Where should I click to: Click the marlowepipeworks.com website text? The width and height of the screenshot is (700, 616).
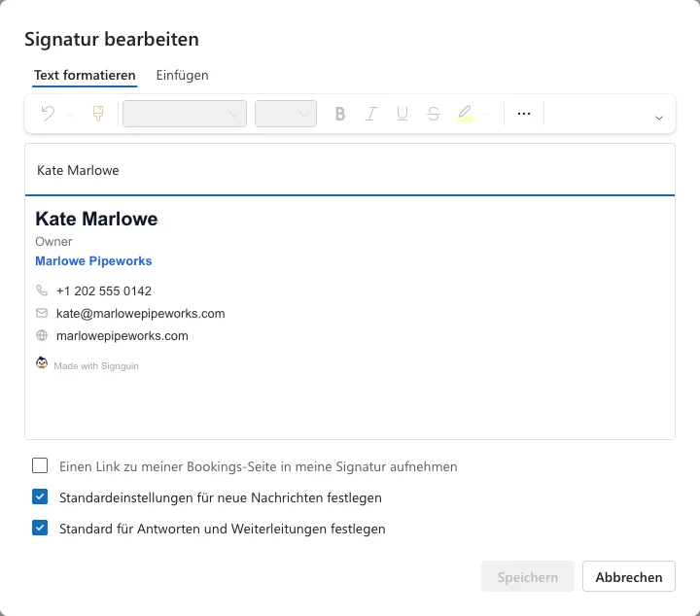(122, 335)
